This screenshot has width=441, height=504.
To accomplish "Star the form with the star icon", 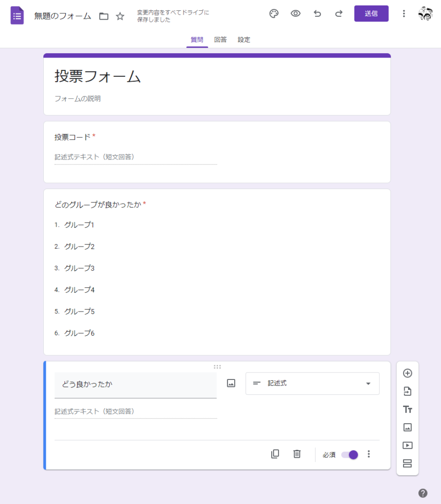I will click(120, 16).
